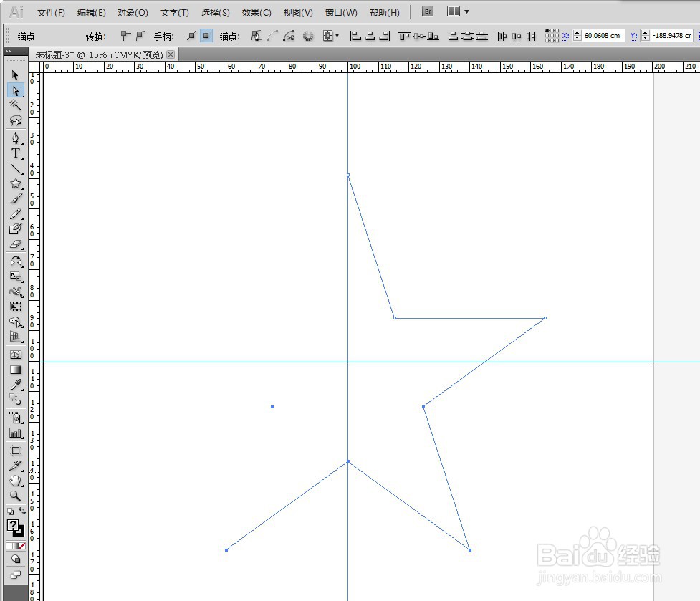Show handles for multiple selected anchors
Viewport: 700px width, 601px height.
pyautogui.click(x=191, y=36)
